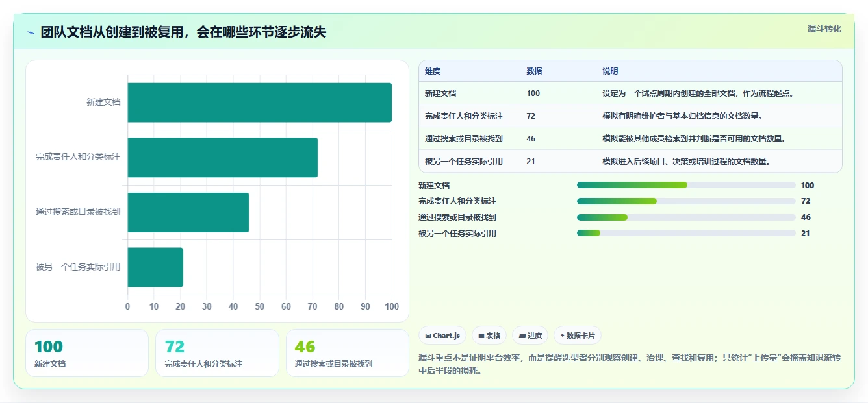Click progress-list label 被另一个任务实际引用

(x=457, y=234)
